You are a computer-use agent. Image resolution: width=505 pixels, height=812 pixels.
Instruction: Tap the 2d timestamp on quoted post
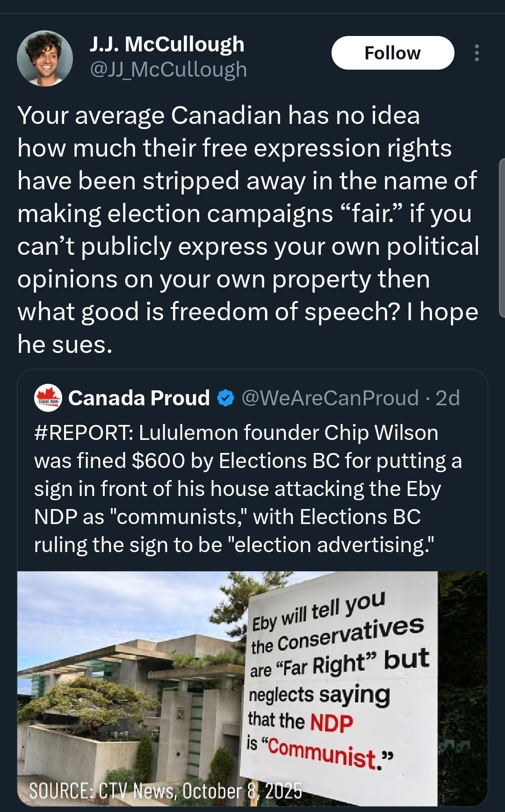[448, 398]
